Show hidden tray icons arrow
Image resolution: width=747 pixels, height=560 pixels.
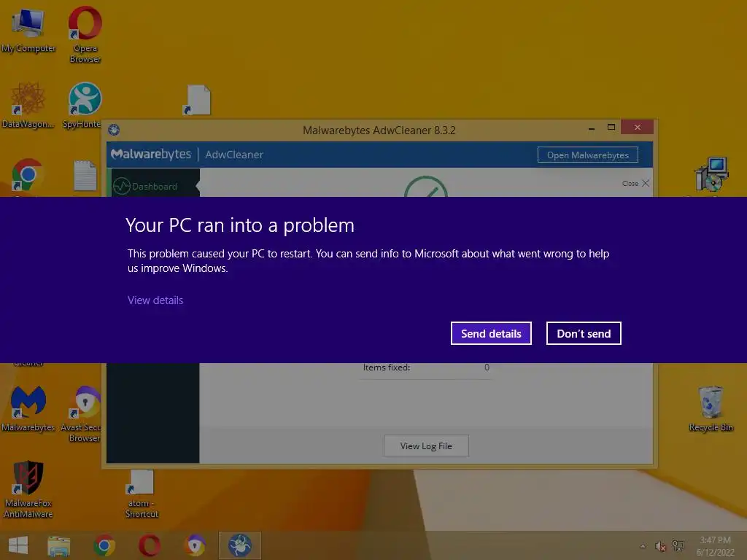[x=643, y=546]
